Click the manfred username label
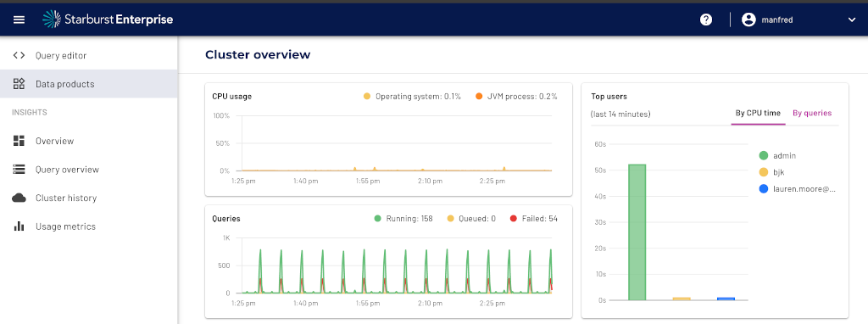The height and width of the screenshot is (324, 868). (x=777, y=20)
